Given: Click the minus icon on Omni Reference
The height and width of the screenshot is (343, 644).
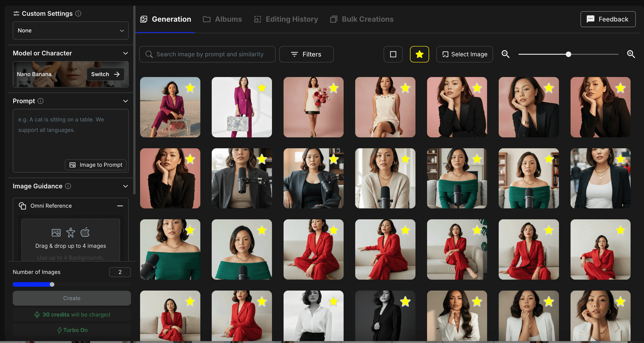Looking at the screenshot, I should [x=120, y=206].
